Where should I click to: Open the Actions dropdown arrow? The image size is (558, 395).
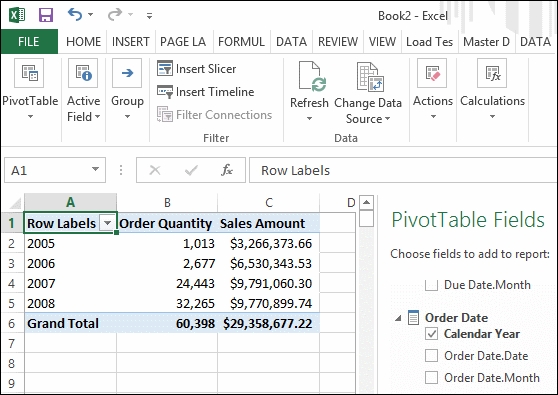coord(433,117)
